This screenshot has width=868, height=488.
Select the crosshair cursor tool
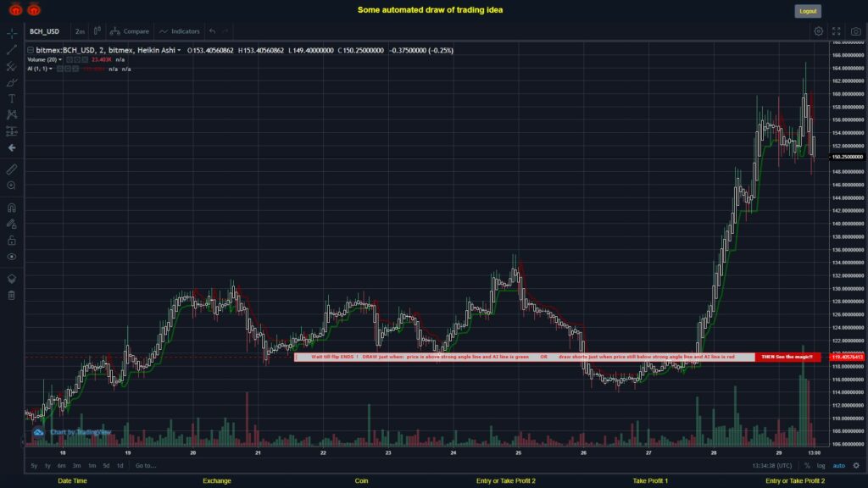pos(12,33)
